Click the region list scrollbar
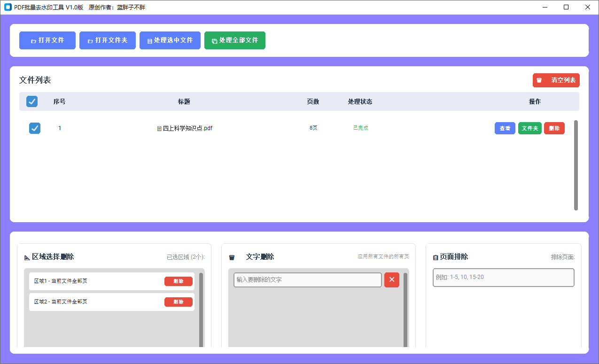The image size is (599, 364). [201, 310]
